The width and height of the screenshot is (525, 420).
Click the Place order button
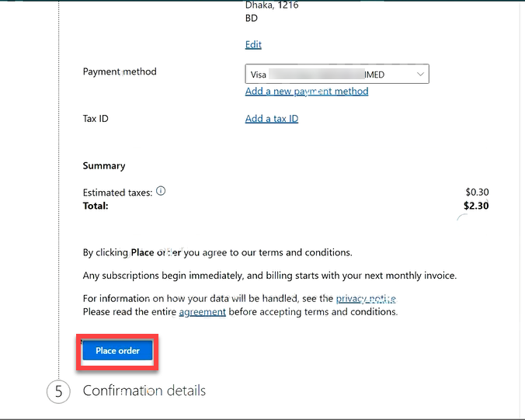[x=117, y=350]
